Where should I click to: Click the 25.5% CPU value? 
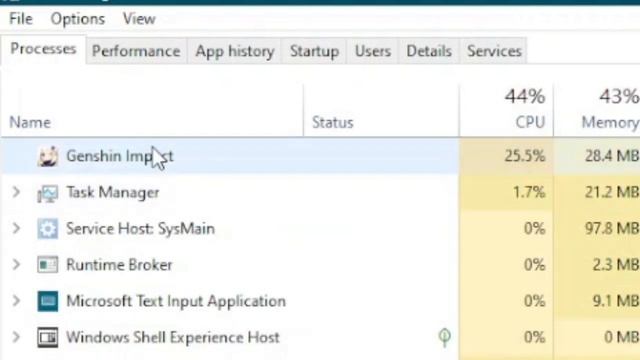524,156
